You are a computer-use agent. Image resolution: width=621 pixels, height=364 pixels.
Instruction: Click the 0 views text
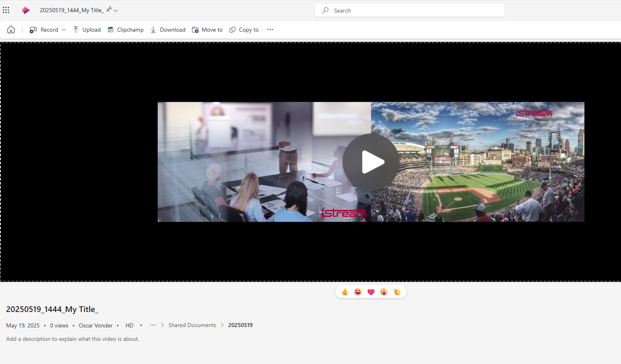pyautogui.click(x=59, y=325)
